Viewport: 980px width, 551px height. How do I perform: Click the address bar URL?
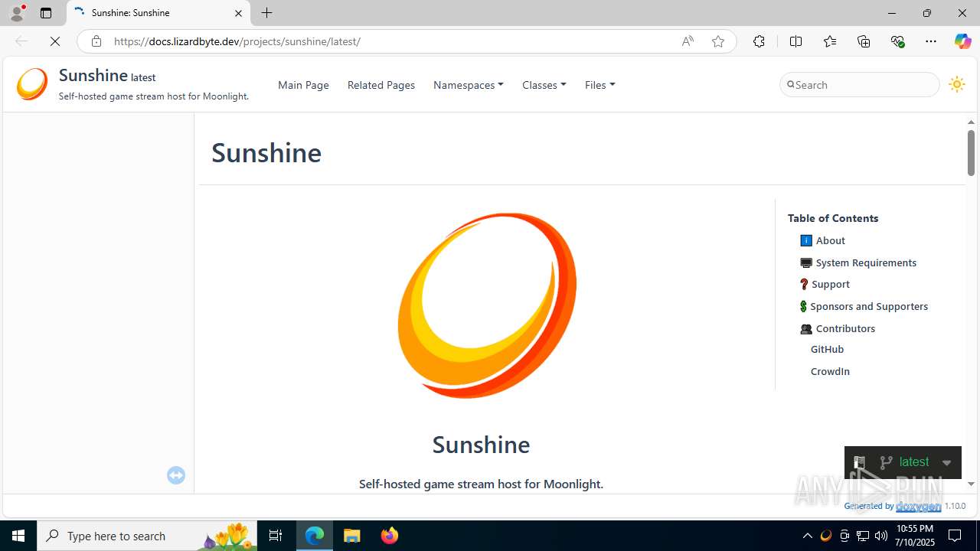pos(237,41)
